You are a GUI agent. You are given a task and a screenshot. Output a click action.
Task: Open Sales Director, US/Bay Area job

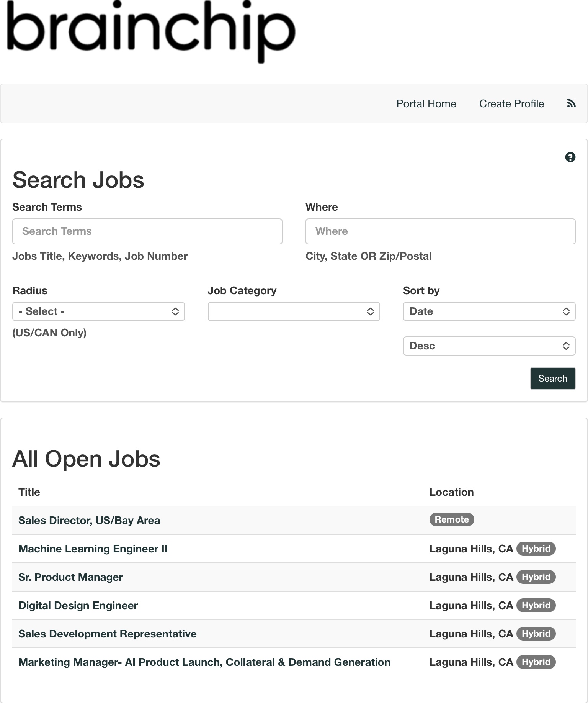(89, 520)
